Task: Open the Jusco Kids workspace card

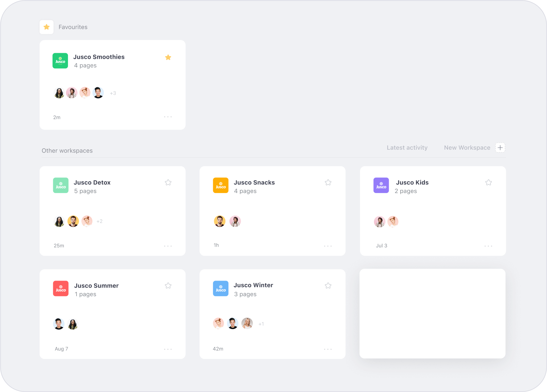Action: (432, 211)
